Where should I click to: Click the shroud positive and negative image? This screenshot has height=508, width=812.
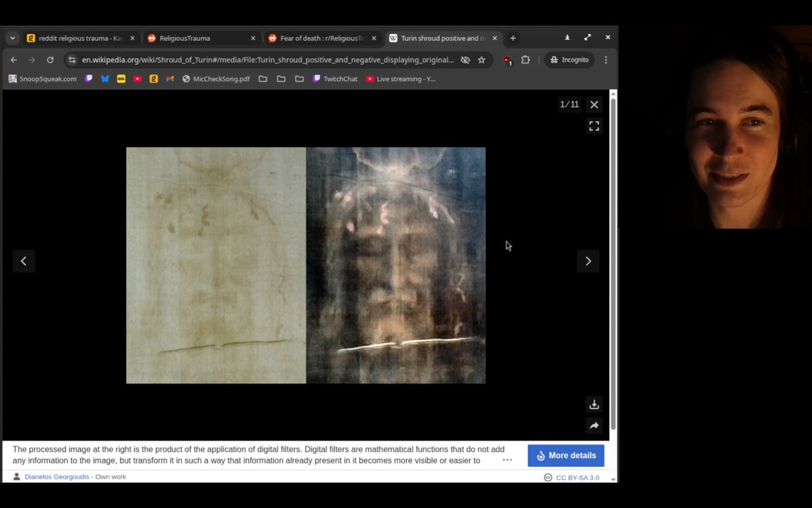[306, 265]
